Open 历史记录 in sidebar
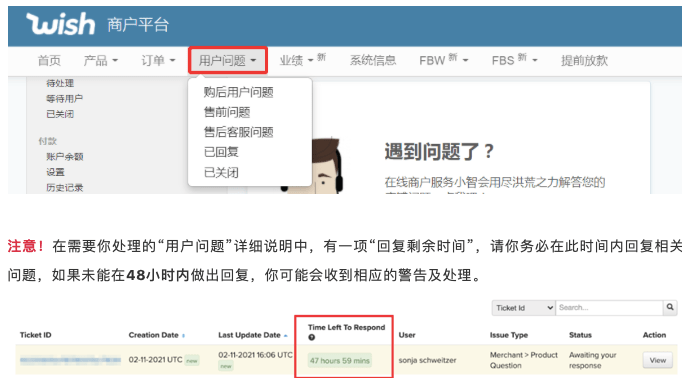The image size is (682, 378). click(64, 187)
